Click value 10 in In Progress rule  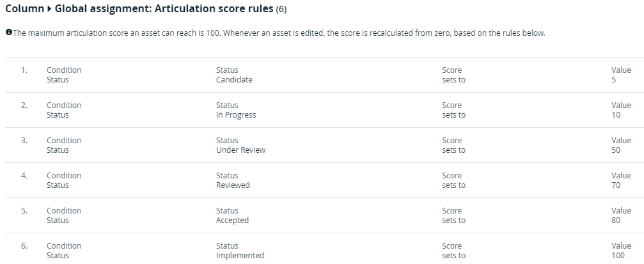coord(616,115)
